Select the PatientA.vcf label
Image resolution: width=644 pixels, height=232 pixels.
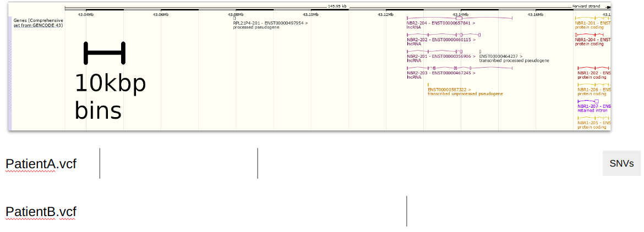click(x=41, y=164)
